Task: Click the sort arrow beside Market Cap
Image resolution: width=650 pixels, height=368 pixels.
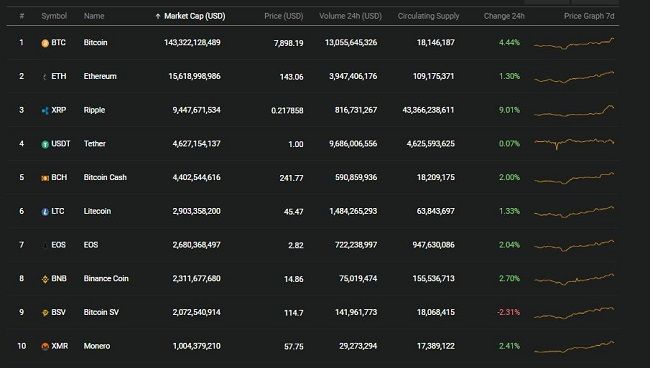Action: tap(158, 16)
